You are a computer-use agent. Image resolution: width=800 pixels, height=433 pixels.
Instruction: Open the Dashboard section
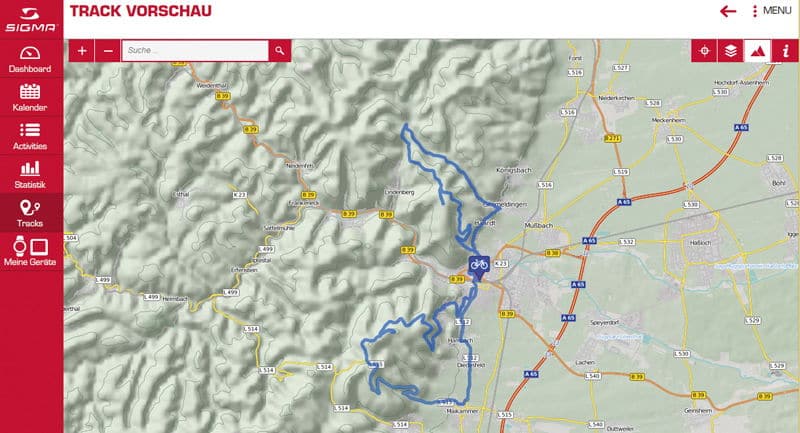click(30, 59)
